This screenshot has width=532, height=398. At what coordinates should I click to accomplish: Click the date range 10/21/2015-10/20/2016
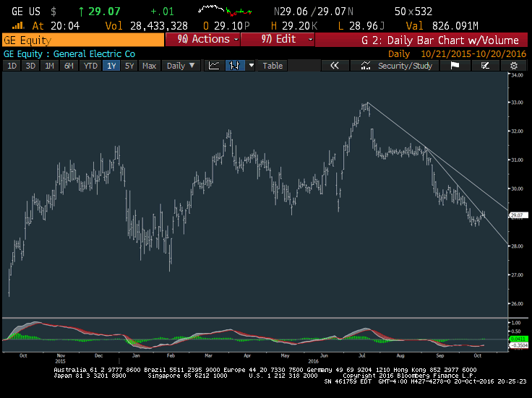(473, 54)
